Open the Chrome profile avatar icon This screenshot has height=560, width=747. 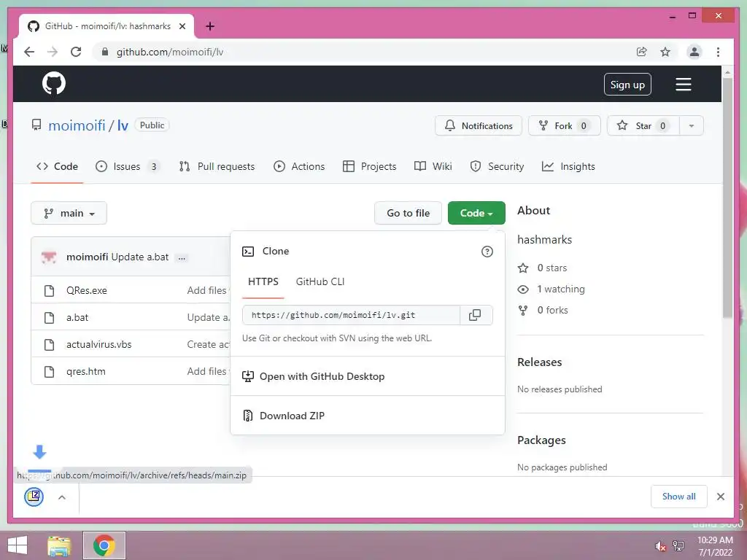pos(694,52)
